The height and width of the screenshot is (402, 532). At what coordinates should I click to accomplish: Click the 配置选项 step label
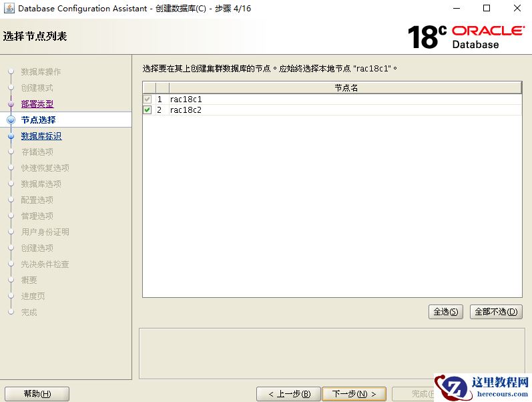(37, 200)
